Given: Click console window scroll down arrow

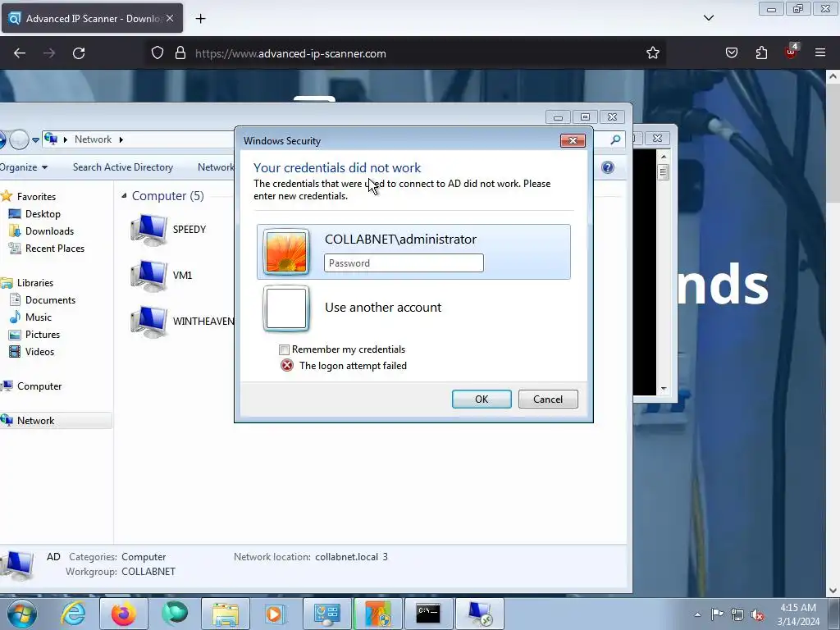Looking at the screenshot, I should (x=663, y=389).
